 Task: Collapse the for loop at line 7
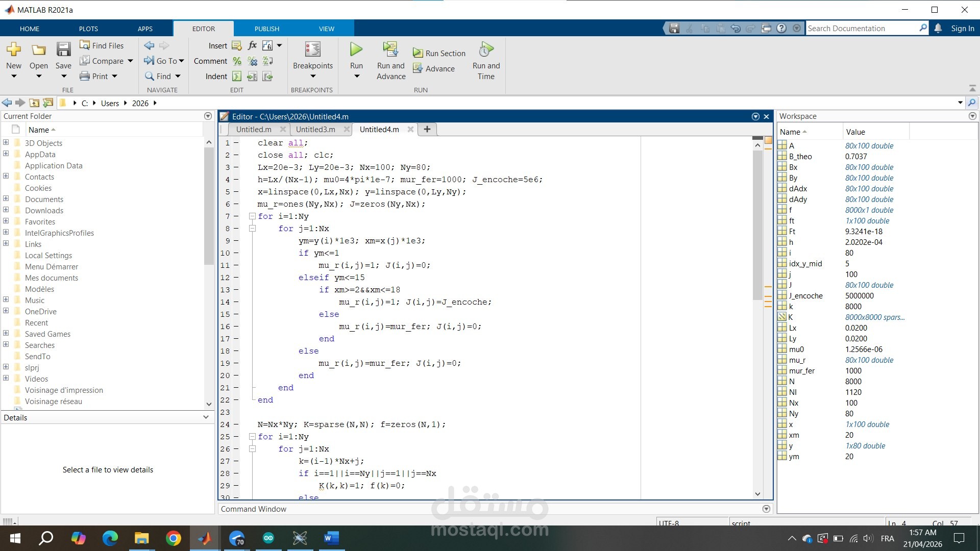252,216
